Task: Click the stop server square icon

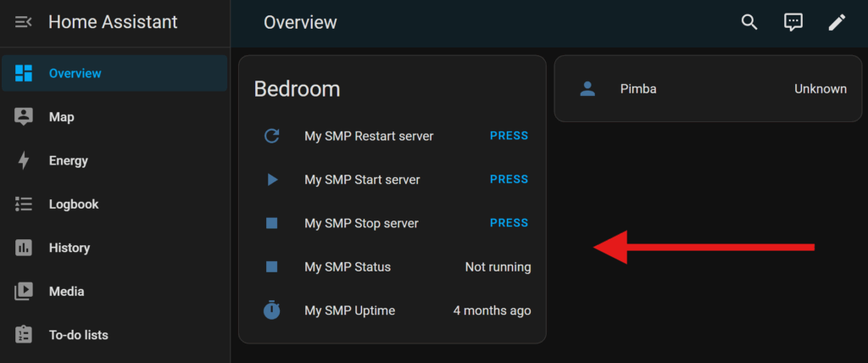Action: [x=272, y=223]
